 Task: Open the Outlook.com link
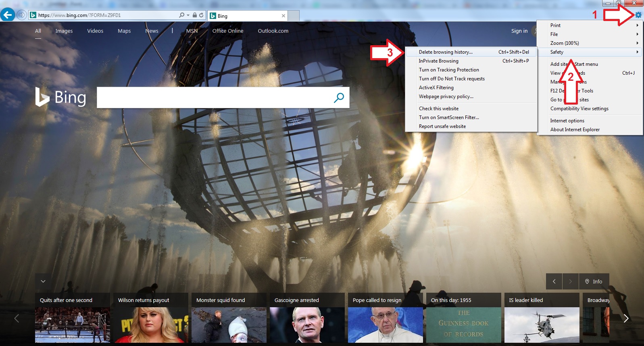tap(273, 31)
